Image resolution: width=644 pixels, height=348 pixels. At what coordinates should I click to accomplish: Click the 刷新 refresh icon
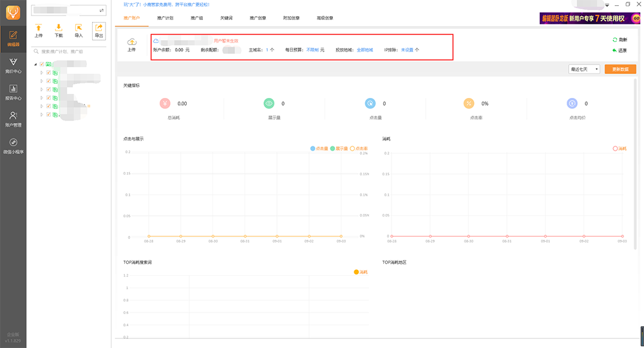tap(615, 40)
